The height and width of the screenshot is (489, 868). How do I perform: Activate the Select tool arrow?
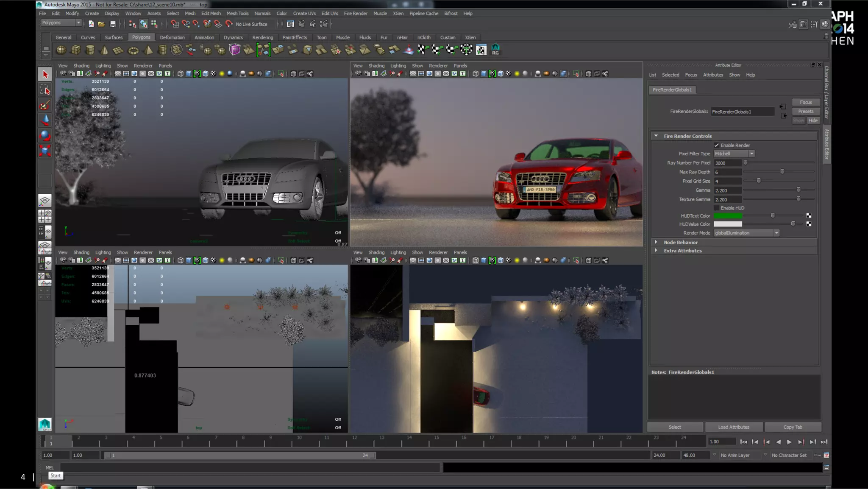click(45, 75)
